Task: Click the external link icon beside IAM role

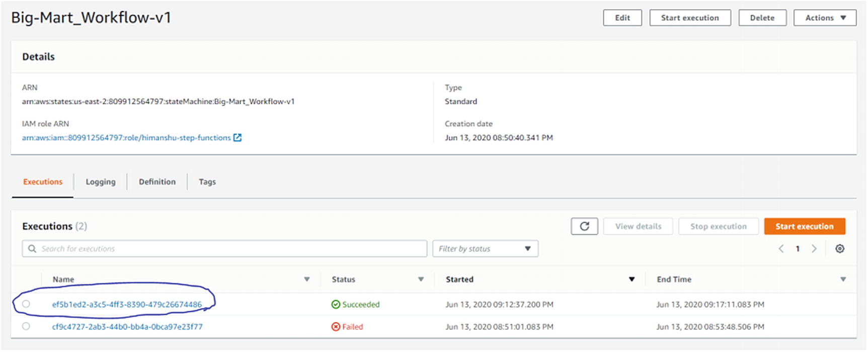Action: (238, 138)
